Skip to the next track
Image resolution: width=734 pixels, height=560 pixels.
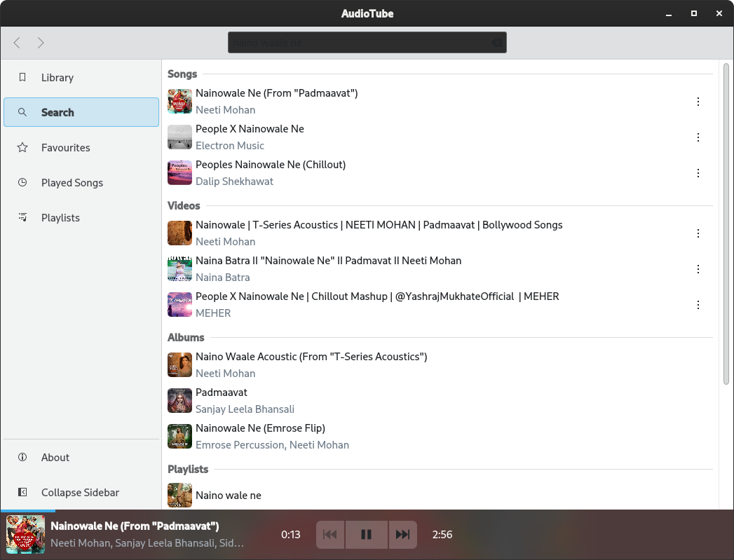[x=402, y=534]
